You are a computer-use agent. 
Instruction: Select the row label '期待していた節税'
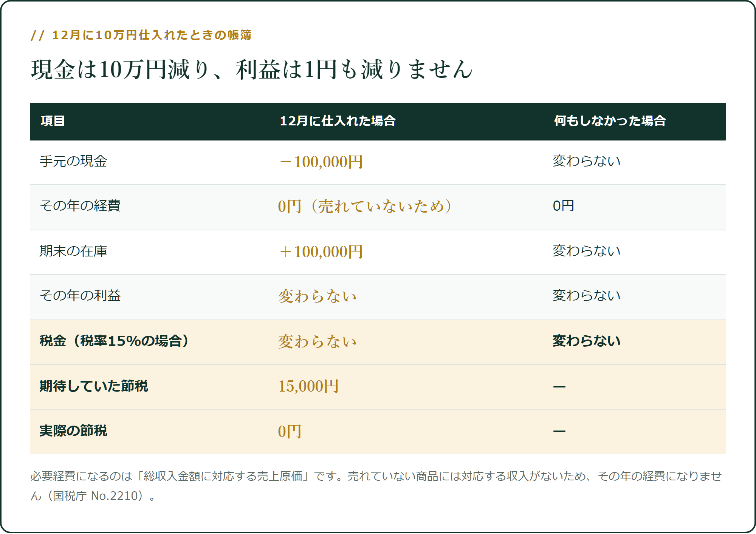point(94,386)
